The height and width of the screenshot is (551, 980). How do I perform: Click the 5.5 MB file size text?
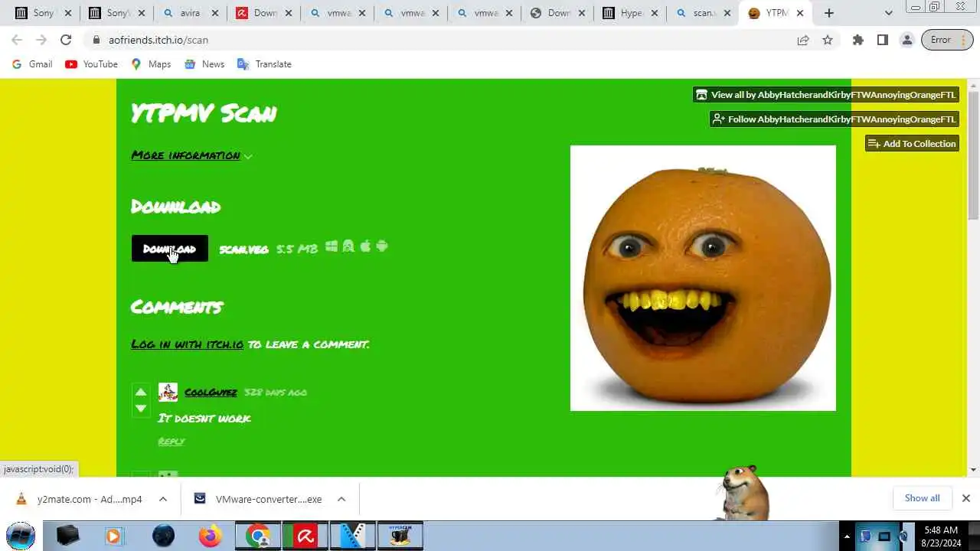point(297,249)
